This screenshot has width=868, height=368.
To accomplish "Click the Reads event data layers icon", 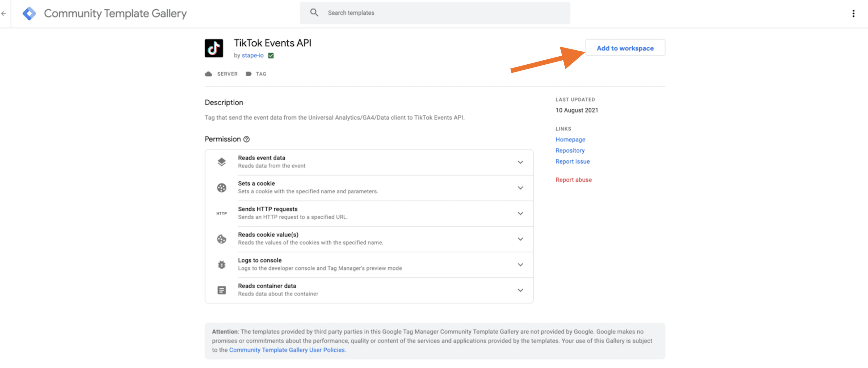I will pos(221,162).
